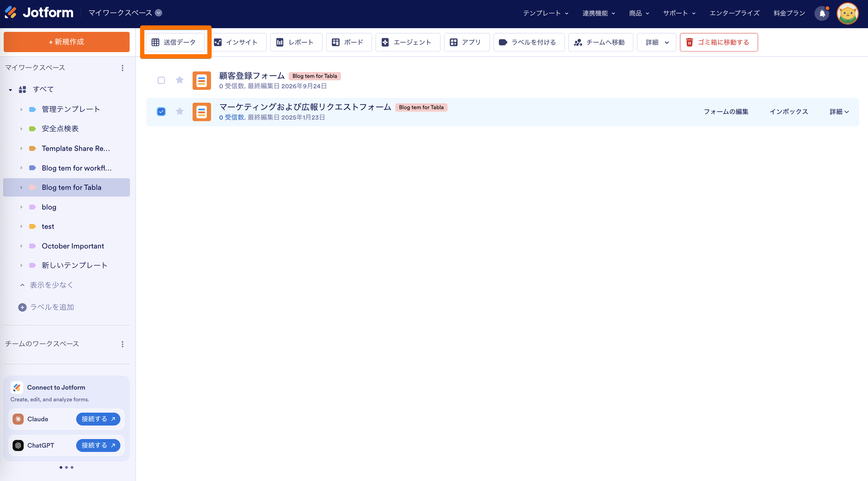Open the アプリ toolbar button
The height and width of the screenshot is (481, 868).
click(467, 42)
